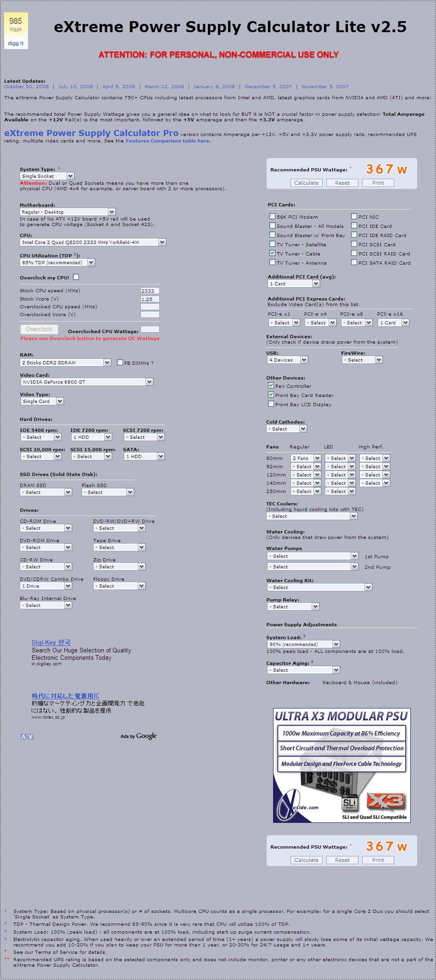Check the PCI IDE RAID Card checkbox

(354, 234)
